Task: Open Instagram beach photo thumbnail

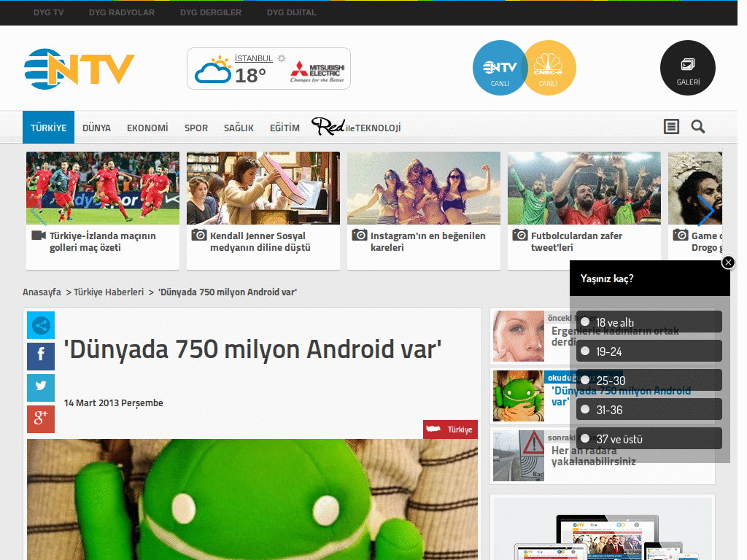Action: pyautogui.click(x=424, y=188)
